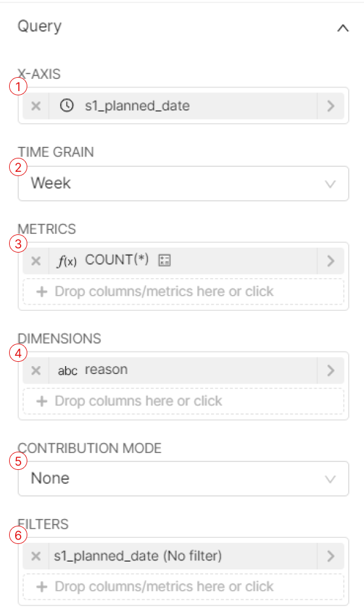Collapse the Query section

pos(343,29)
